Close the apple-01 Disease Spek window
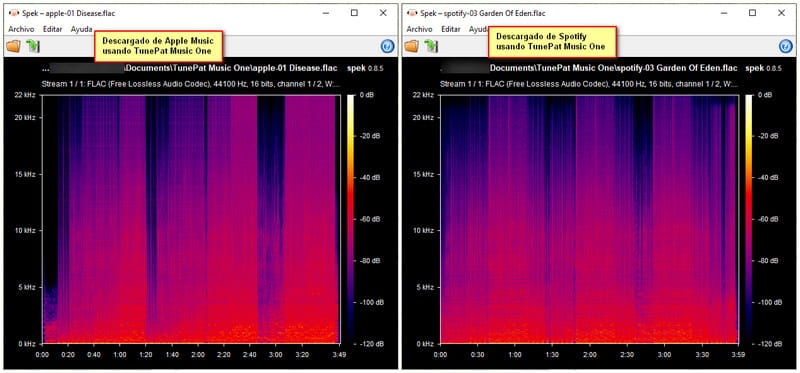800x373 pixels. (x=383, y=13)
